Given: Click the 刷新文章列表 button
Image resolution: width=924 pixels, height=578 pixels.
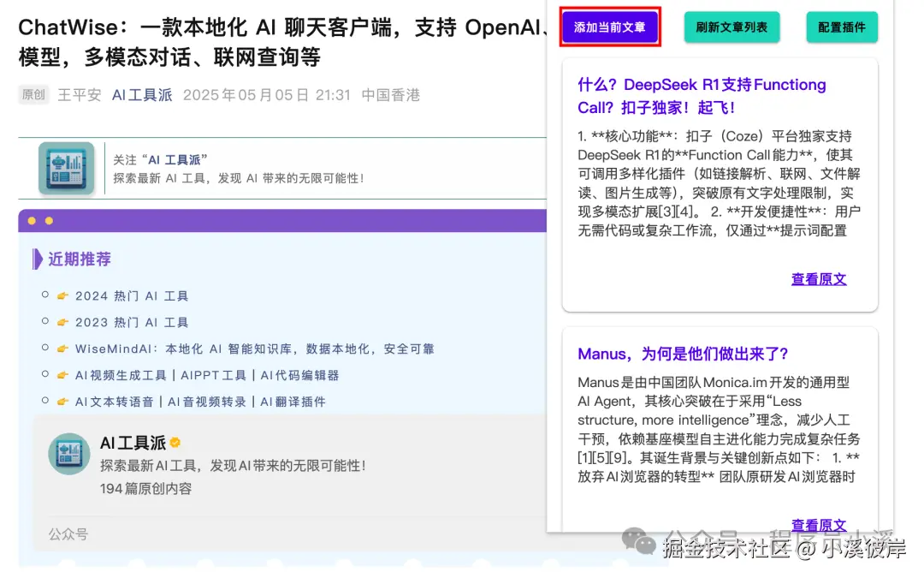Looking at the screenshot, I should point(731,27).
